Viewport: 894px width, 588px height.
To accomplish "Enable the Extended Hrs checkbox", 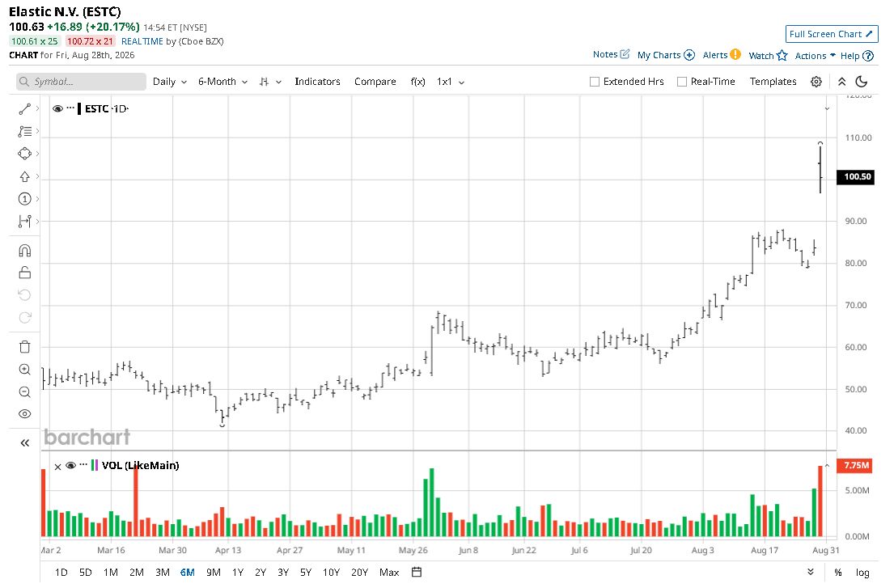I will [594, 82].
